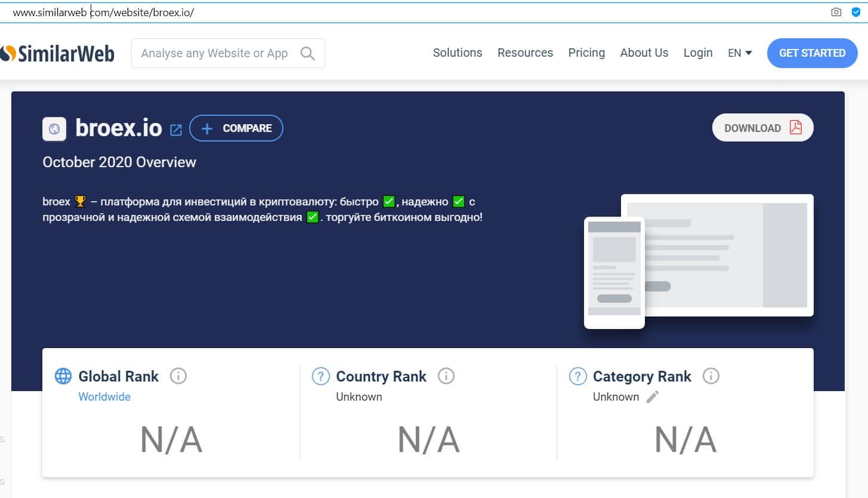Click the Category Rank question mark icon

coord(577,376)
